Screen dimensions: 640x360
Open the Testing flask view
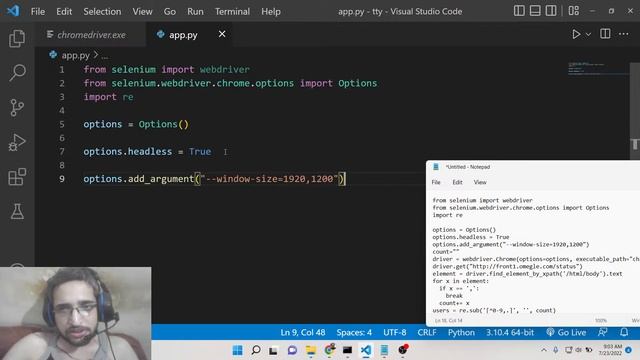[x=17, y=211]
